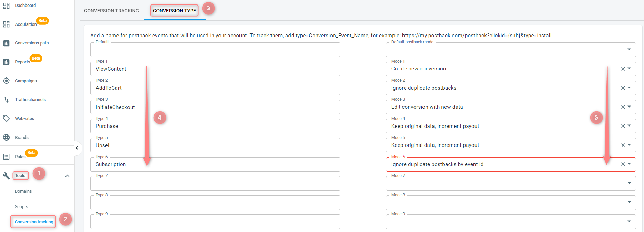The image size is (644, 232).
Task: Click the Traffic channels arrows icon
Action: tap(6, 100)
